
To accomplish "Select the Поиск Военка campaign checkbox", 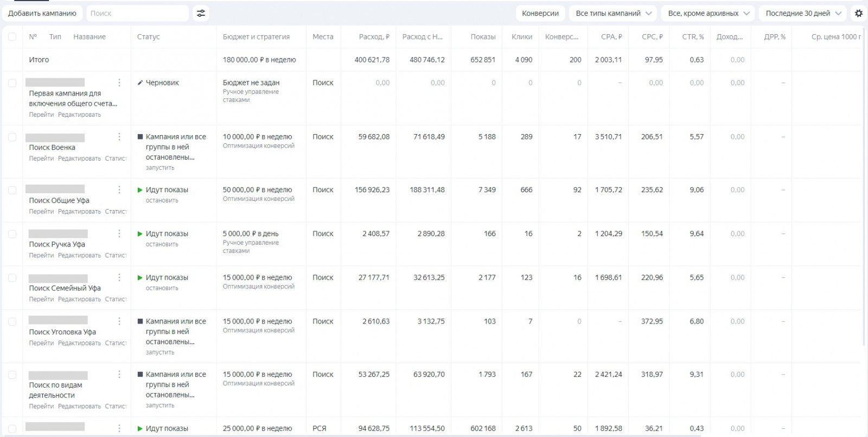I will (x=12, y=137).
